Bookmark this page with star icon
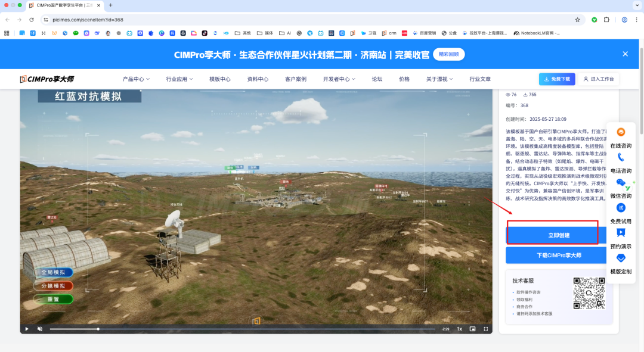The image size is (644, 352). click(577, 20)
